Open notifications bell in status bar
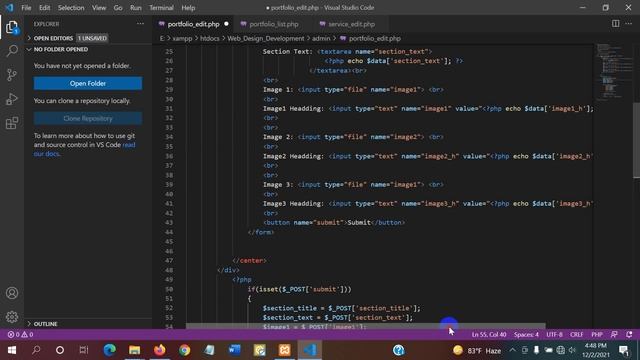The image size is (640, 360). 629,334
